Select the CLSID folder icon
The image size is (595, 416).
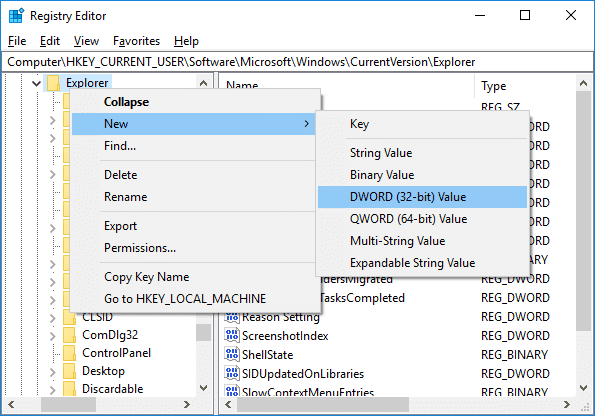(70, 317)
